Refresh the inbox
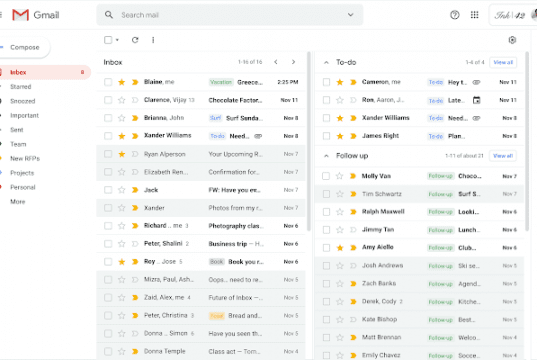Viewport: 537px width, 360px height. 135,40
